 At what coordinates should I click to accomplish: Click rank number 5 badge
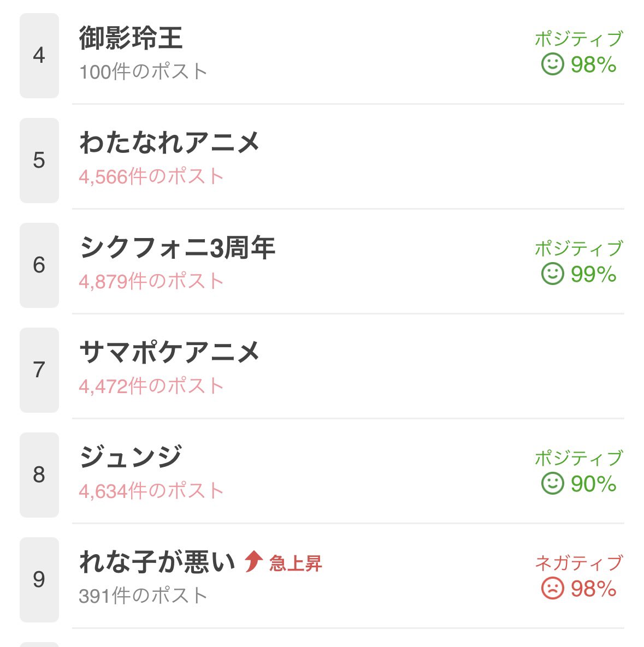click(x=39, y=160)
